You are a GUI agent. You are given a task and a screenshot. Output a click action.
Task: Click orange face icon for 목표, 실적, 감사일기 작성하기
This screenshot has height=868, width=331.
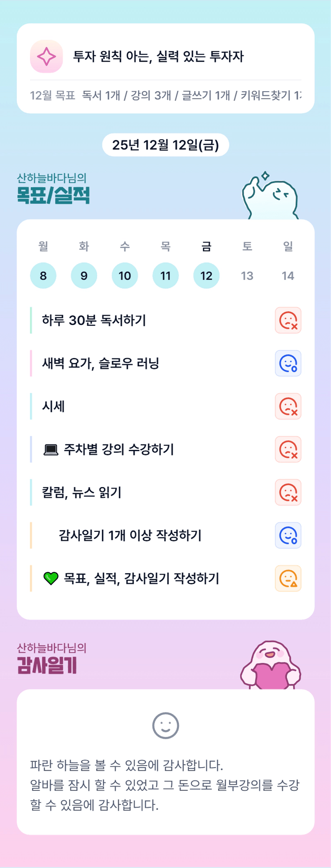pyautogui.click(x=288, y=578)
